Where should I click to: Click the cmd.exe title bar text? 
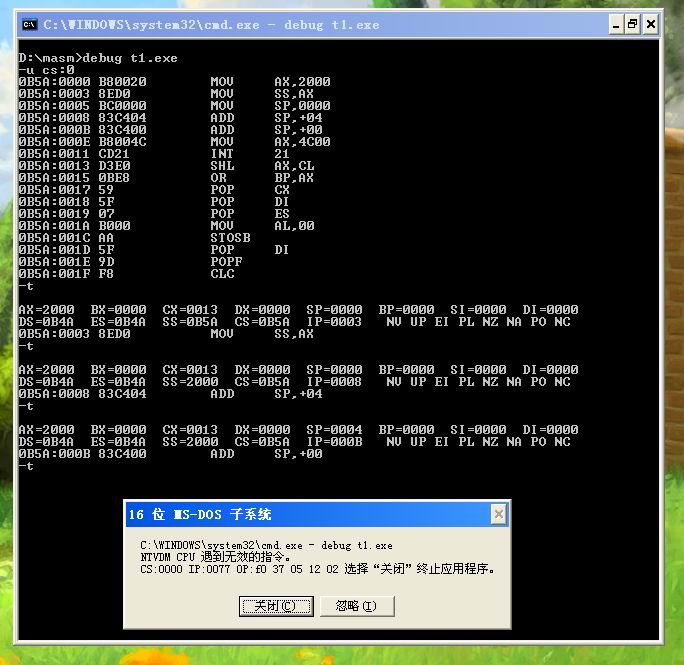[x=211, y=25]
